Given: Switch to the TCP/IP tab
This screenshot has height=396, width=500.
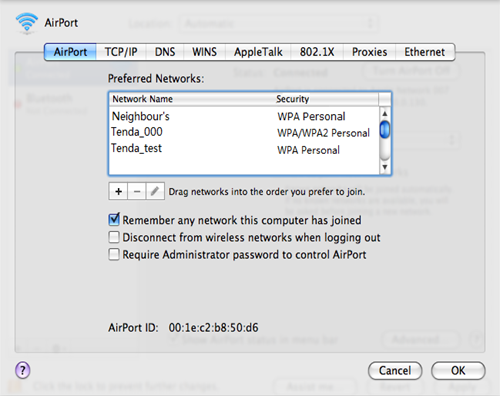Looking at the screenshot, I should [121, 52].
